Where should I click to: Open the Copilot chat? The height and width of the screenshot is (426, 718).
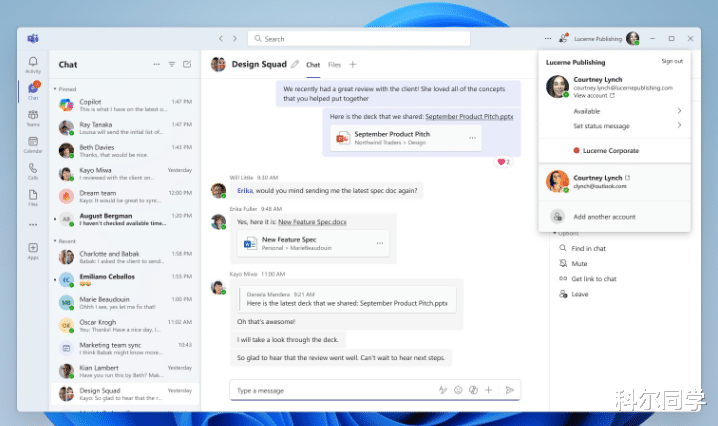(125, 105)
